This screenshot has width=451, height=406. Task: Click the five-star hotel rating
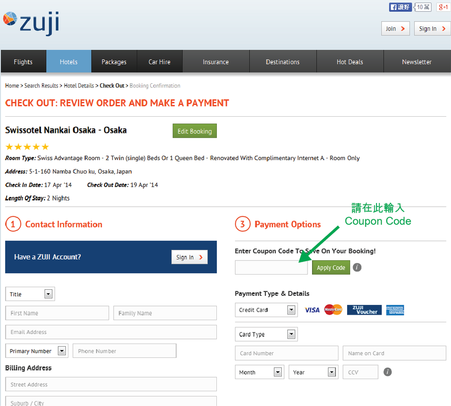click(x=27, y=147)
